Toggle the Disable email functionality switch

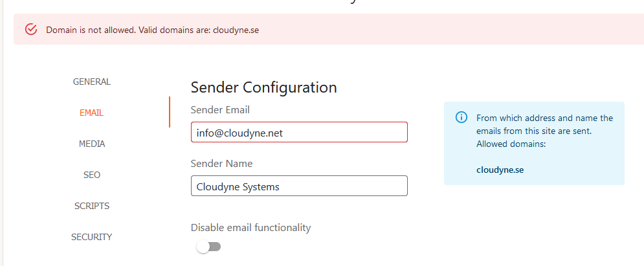click(209, 247)
